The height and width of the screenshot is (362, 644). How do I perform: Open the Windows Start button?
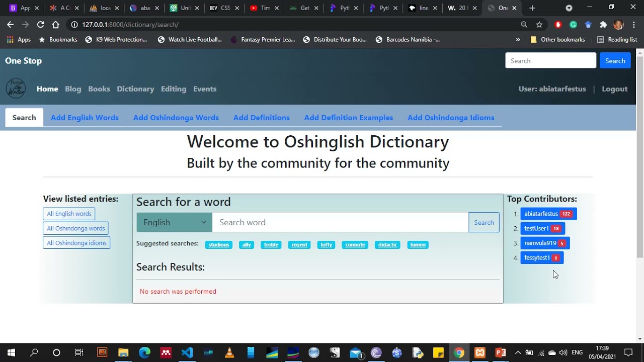(11, 352)
